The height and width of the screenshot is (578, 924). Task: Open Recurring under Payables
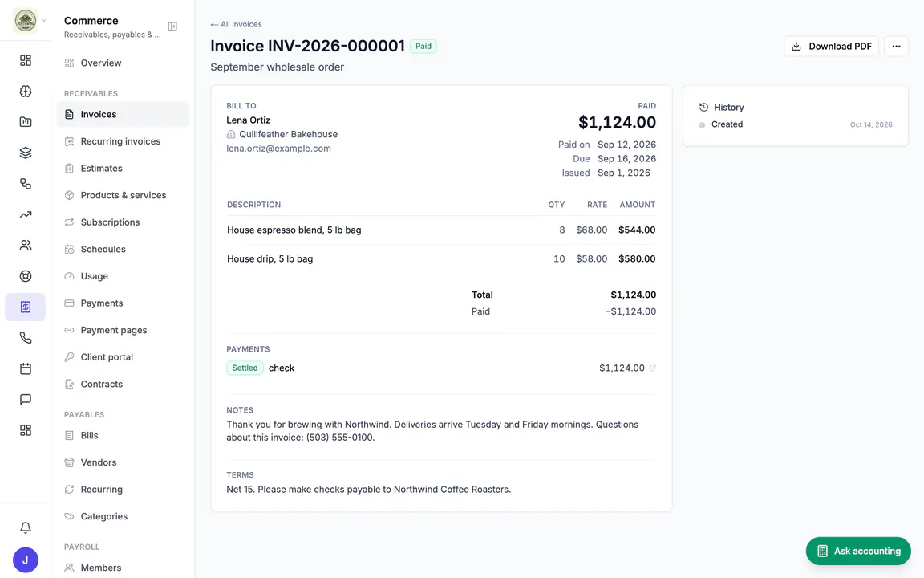124,490
